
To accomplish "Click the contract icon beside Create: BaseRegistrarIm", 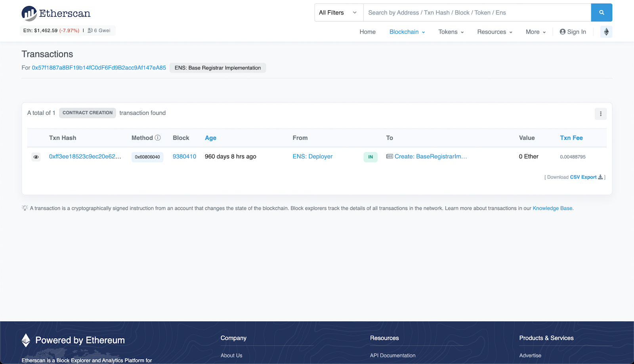I will pyautogui.click(x=390, y=156).
